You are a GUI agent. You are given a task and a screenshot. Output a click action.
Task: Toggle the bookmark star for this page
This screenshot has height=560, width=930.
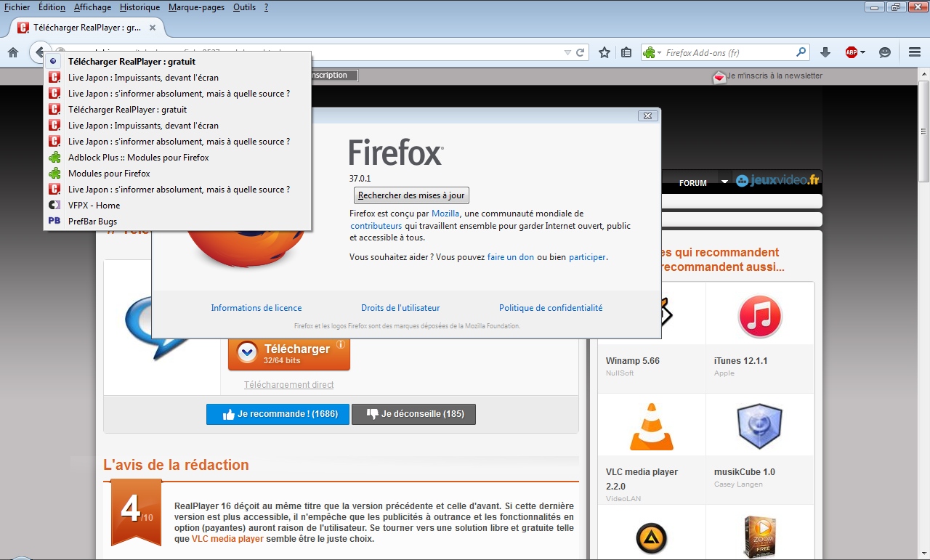tap(604, 52)
